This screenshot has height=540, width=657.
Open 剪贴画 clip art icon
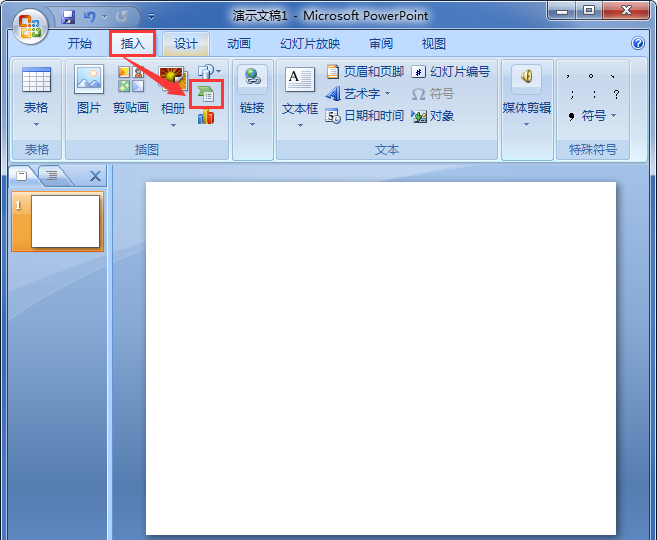click(x=131, y=80)
